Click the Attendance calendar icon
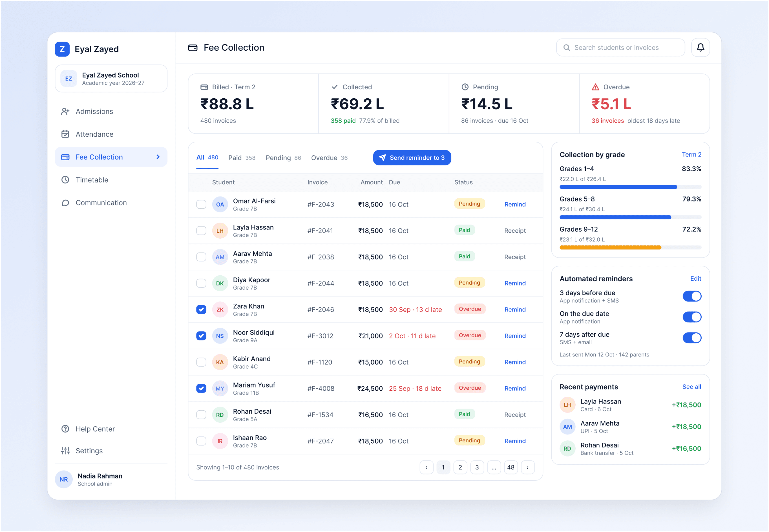Viewport: 769px width, 532px height. (65, 134)
